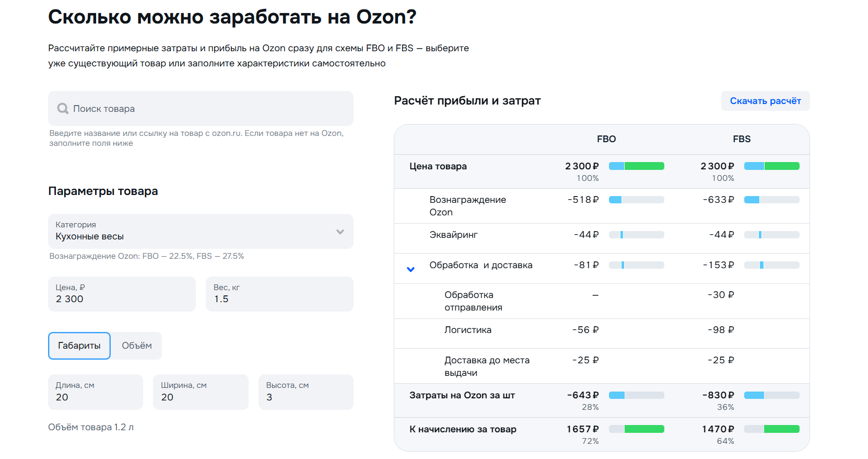This screenshot has width=868, height=459.
Task: Collapse the Обработка и доставка row chevron
Action: (x=411, y=269)
